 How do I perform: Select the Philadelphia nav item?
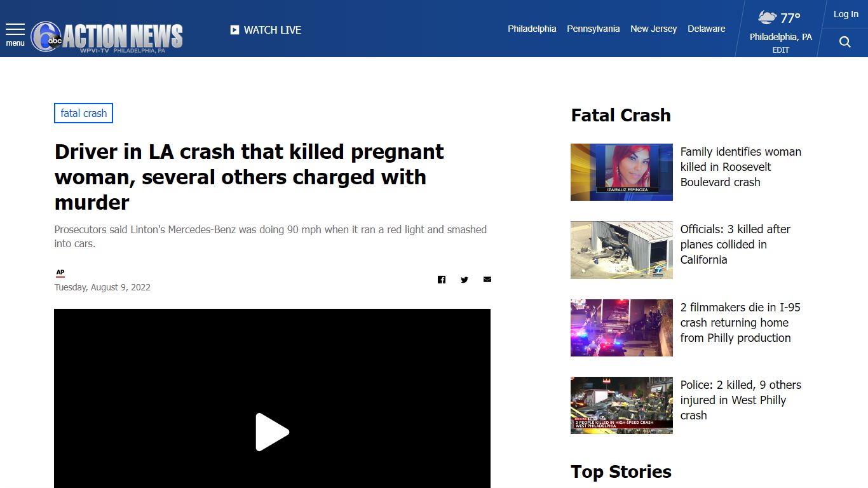coord(532,29)
